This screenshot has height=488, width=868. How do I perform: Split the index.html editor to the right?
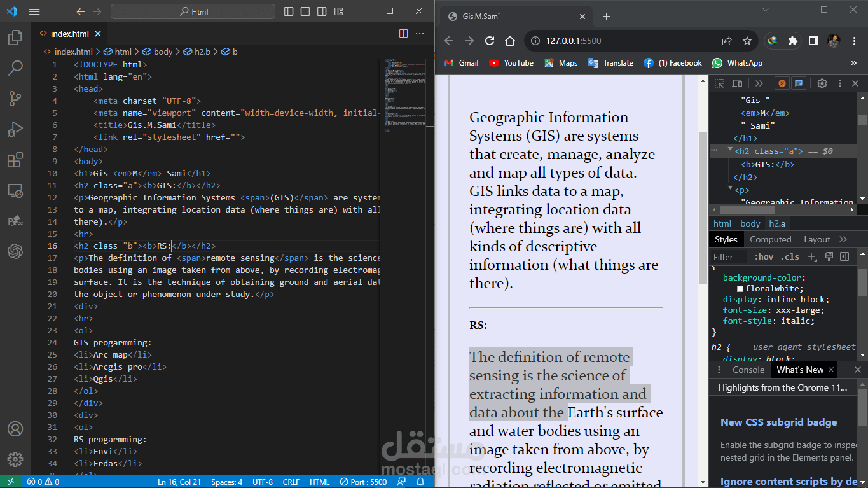[x=403, y=34]
